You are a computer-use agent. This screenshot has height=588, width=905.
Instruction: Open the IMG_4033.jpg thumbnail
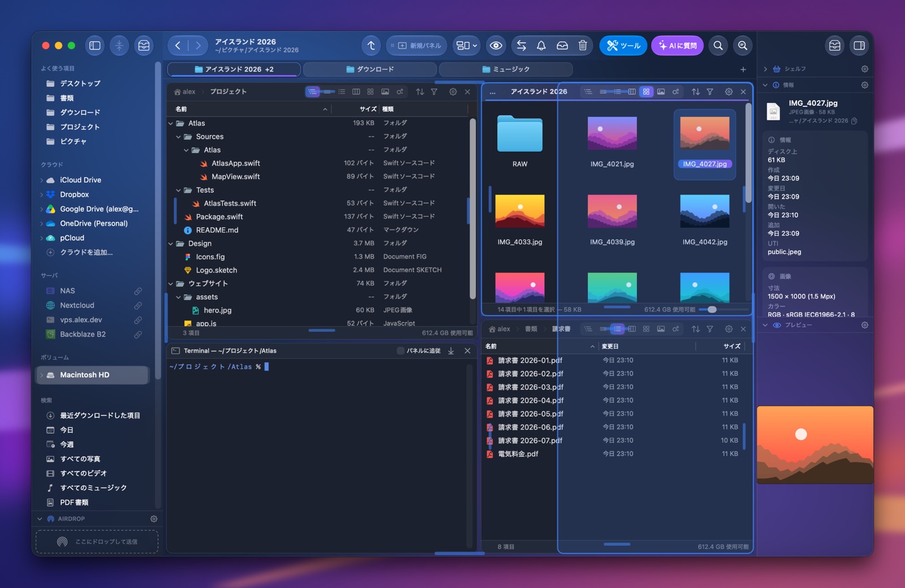click(x=520, y=211)
